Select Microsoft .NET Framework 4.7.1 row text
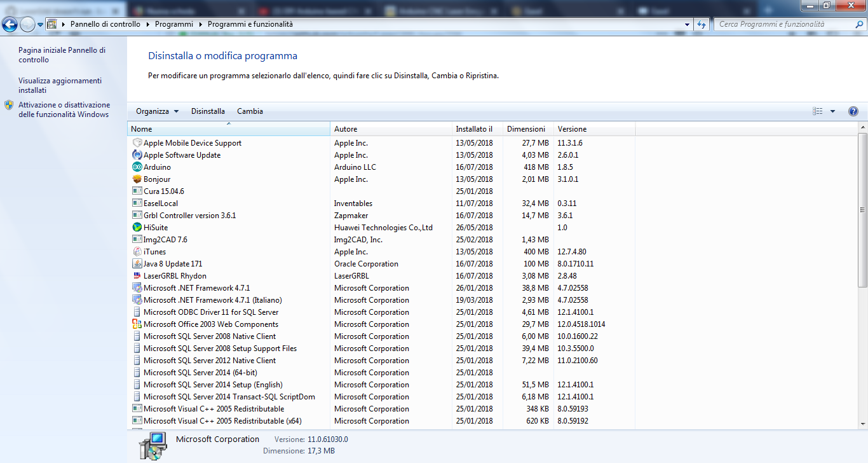Viewport: 868px width, 463px height. coord(196,288)
